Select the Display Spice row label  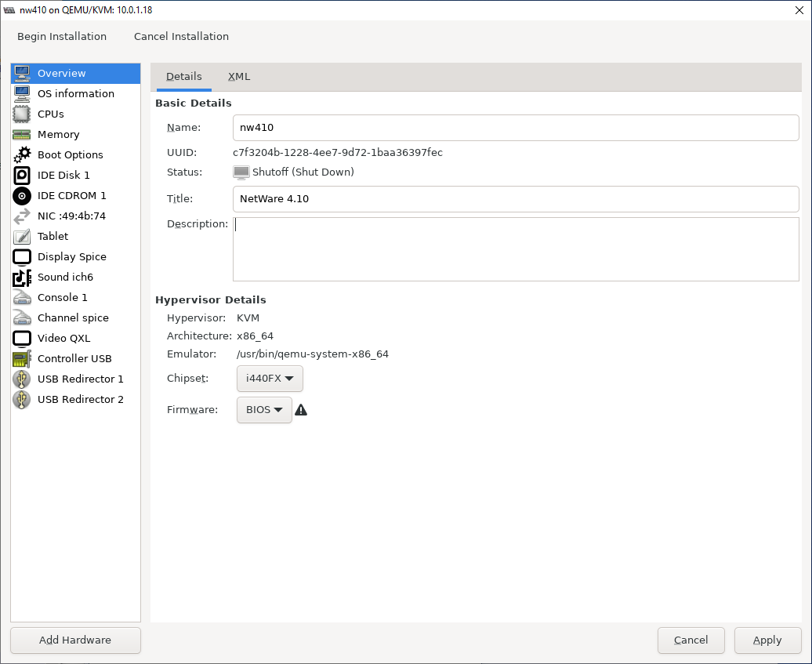click(72, 257)
